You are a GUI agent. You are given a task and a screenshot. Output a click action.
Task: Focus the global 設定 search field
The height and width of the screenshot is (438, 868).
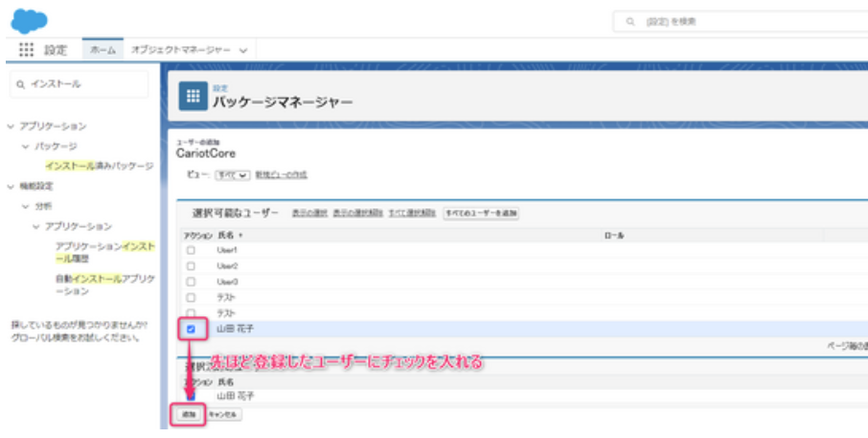[x=742, y=22]
